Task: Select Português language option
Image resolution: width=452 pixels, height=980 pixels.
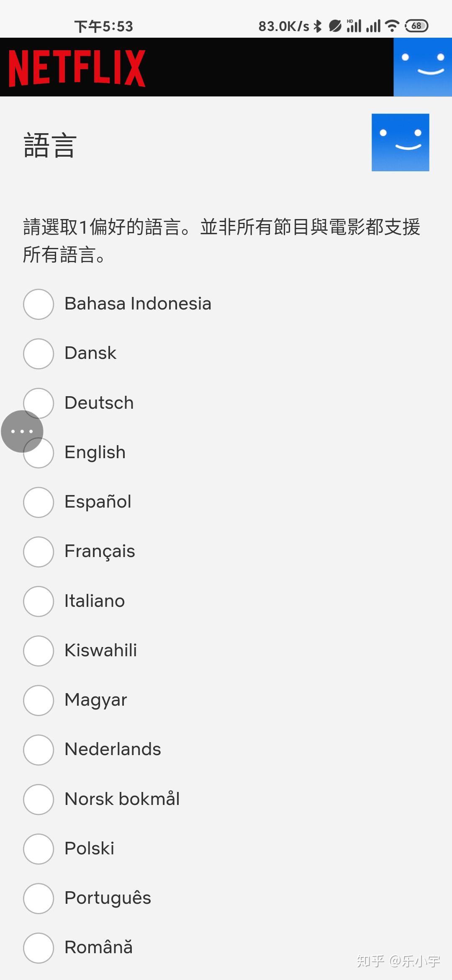Action: click(39, 898)
